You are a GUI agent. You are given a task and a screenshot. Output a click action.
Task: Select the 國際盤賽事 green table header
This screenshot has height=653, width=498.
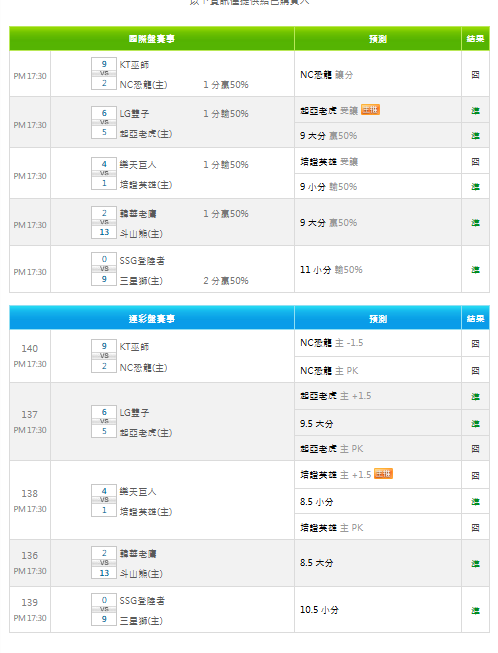pos(152,39)
